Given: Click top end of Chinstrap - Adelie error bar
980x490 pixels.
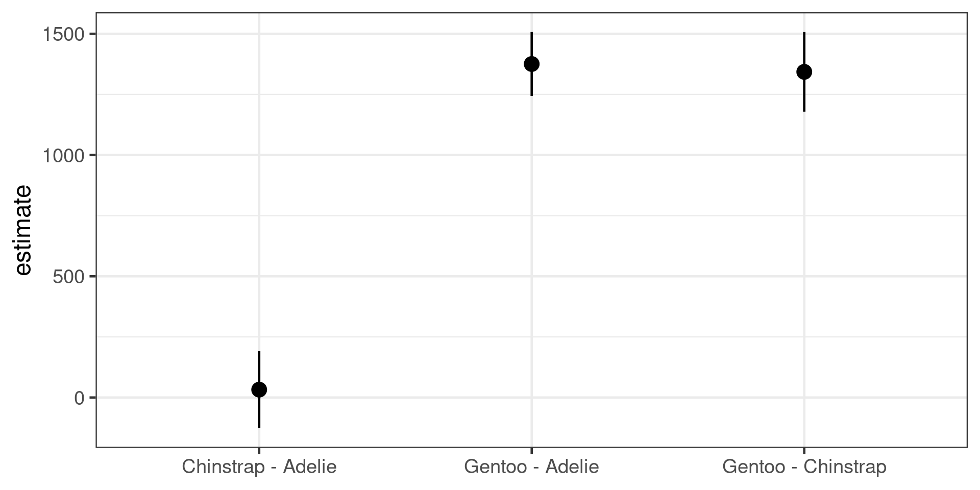Looking at the screenshot, I should coord(259,352).
